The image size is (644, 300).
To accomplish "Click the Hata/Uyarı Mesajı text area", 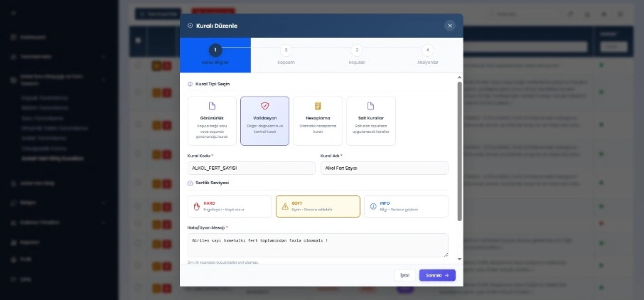I will [x=318, y=245].
